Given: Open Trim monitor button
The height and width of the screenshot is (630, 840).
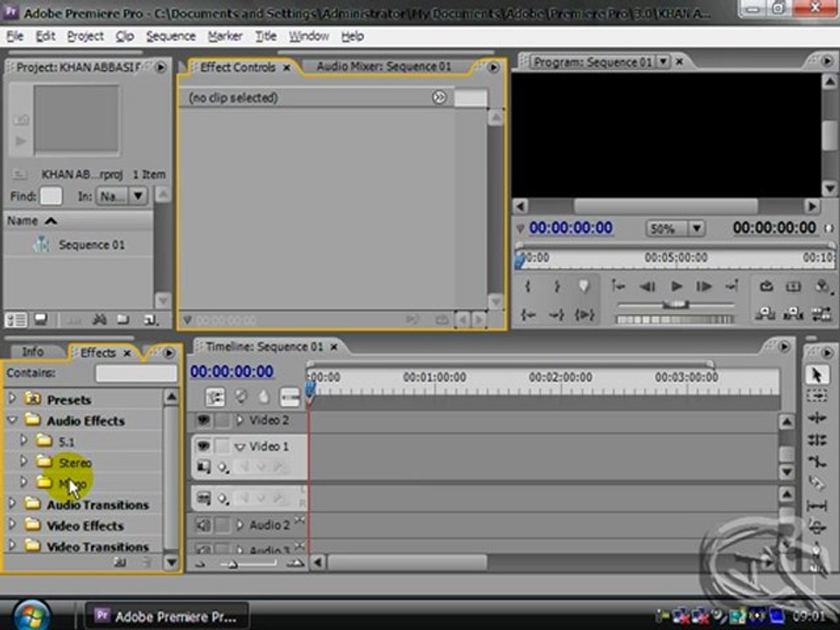Looking at the screenshot, I should [822, 314].
